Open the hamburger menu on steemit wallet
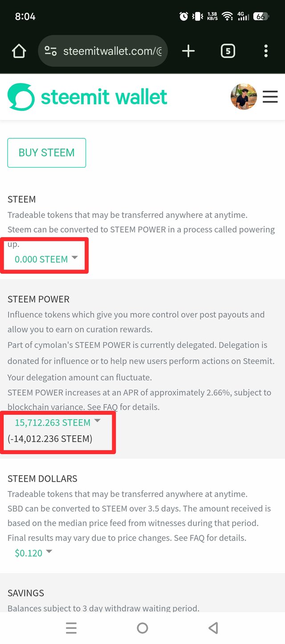285x644 pixels. click(270, 97)
